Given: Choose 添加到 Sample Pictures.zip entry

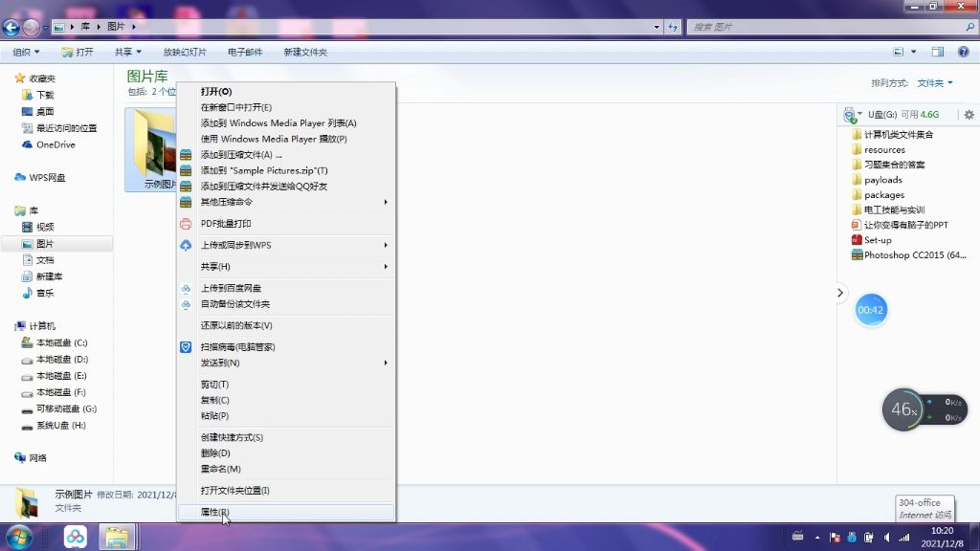Looking at the screenshot, I should [x=286, y=170].
